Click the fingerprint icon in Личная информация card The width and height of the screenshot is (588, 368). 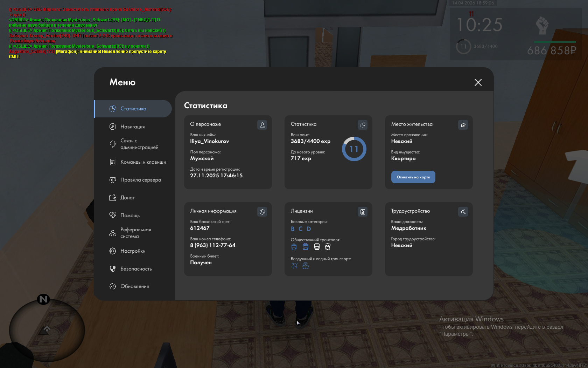pos(262,212)
